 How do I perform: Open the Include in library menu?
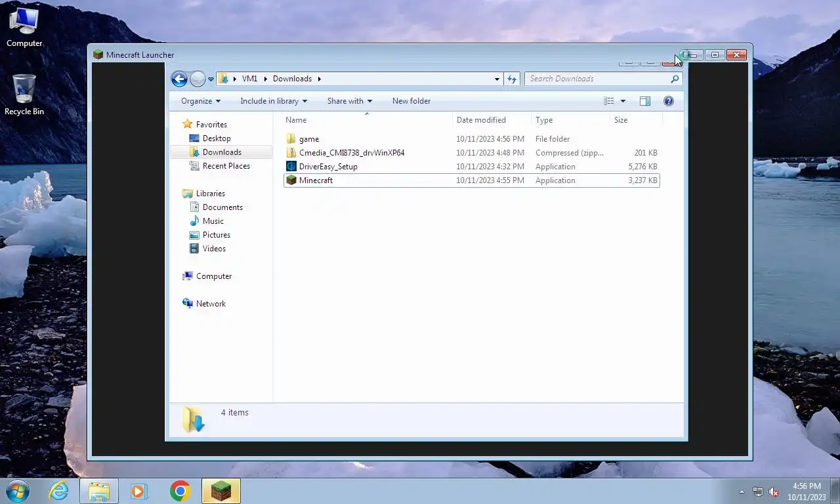[x=274, y=101]
